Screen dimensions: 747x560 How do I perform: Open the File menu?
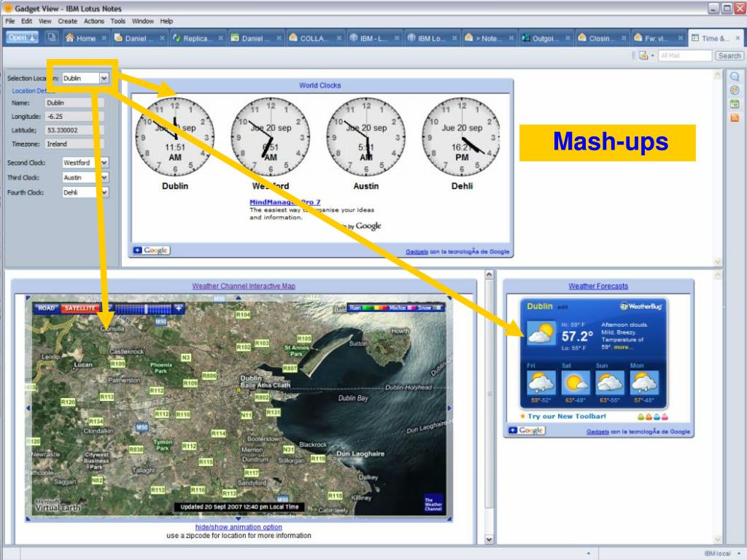click(10, 21)
